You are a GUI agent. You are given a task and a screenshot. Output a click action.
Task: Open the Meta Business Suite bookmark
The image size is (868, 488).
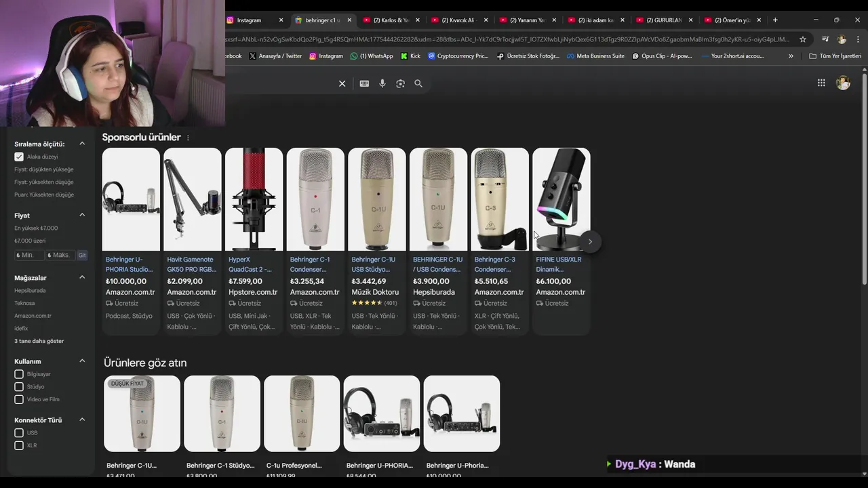595,56
